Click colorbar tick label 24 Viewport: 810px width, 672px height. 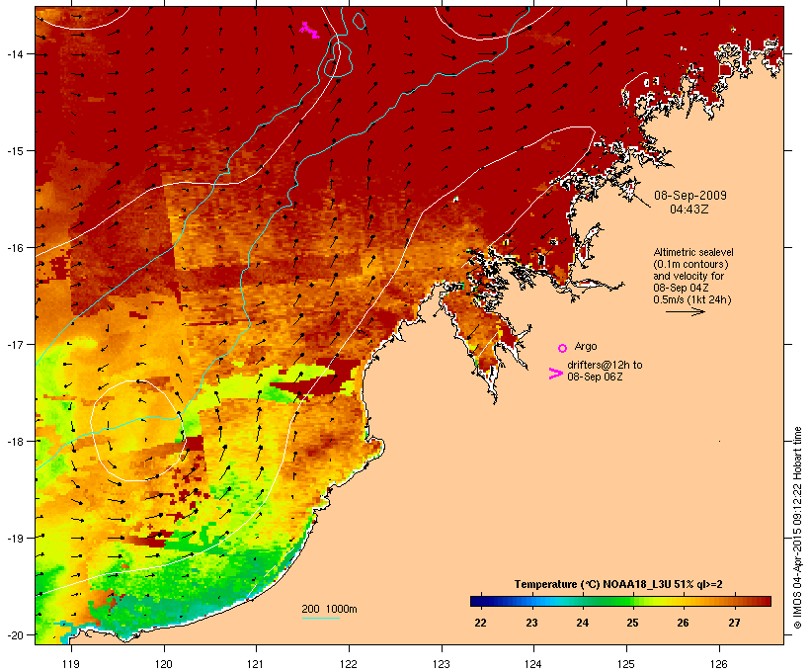582,623
